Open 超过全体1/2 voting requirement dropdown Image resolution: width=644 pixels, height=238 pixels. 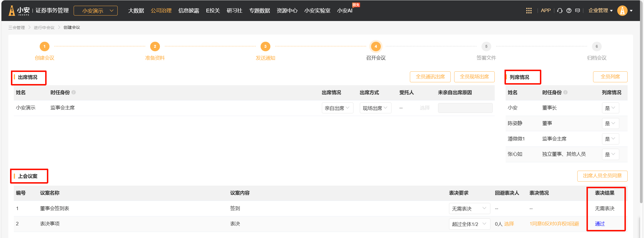[x=469, y=224]
